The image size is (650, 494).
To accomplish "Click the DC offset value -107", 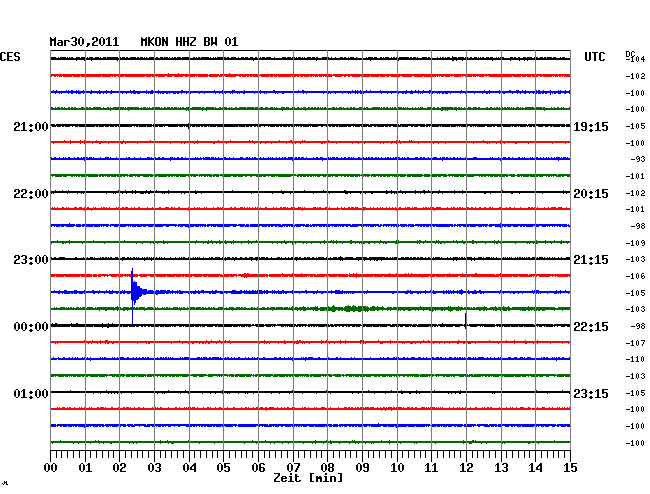I will pyautogui.click(x=635, y=343).
